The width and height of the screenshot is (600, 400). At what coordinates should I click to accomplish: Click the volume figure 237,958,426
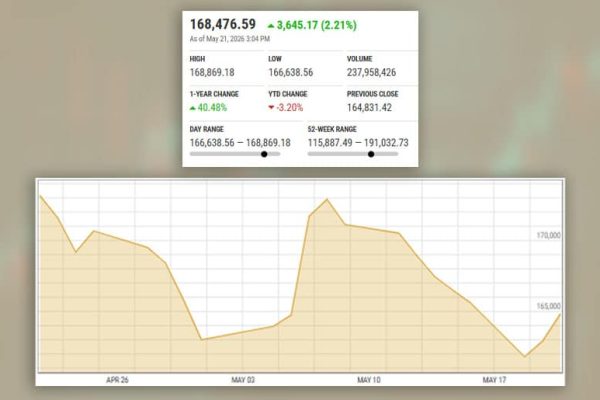[x=371, y=72]
